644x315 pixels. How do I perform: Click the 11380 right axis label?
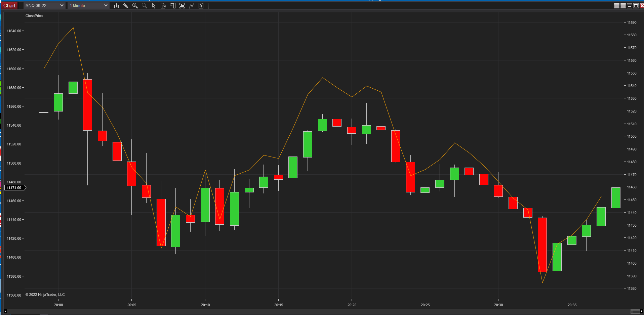[x=632, y=288]
